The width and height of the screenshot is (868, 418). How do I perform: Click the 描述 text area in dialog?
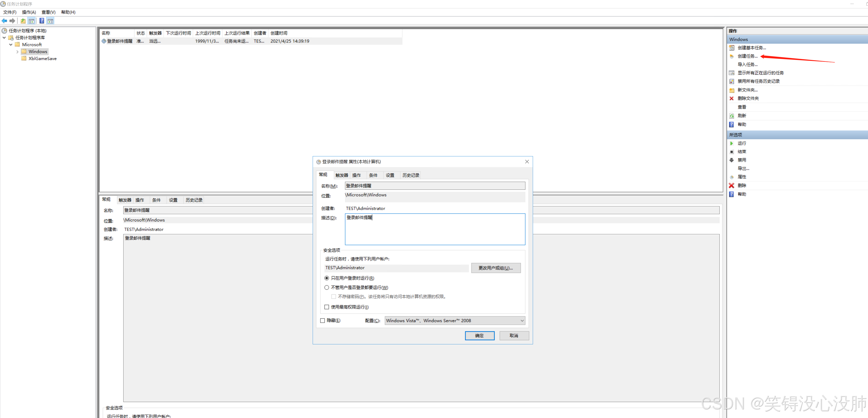coord(435,230)
